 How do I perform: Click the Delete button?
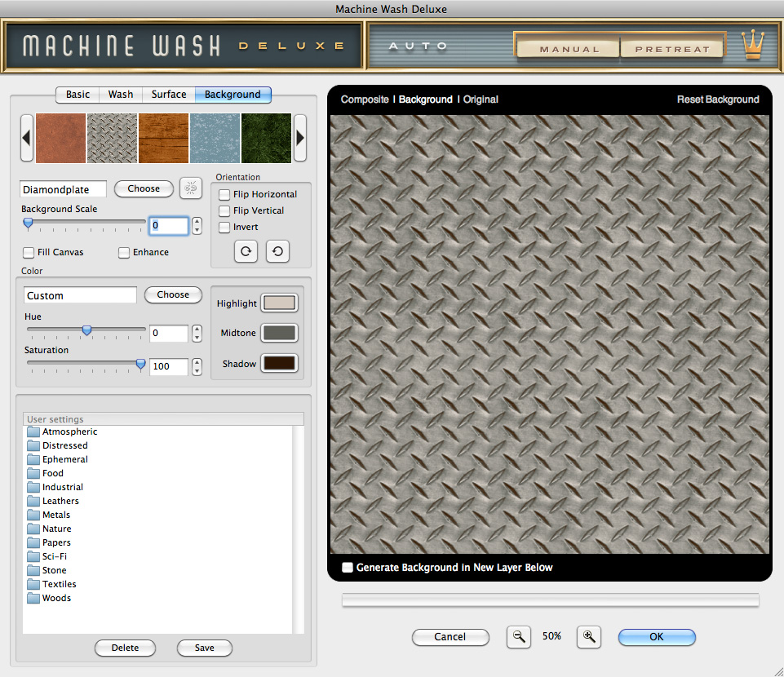point(125,648)
